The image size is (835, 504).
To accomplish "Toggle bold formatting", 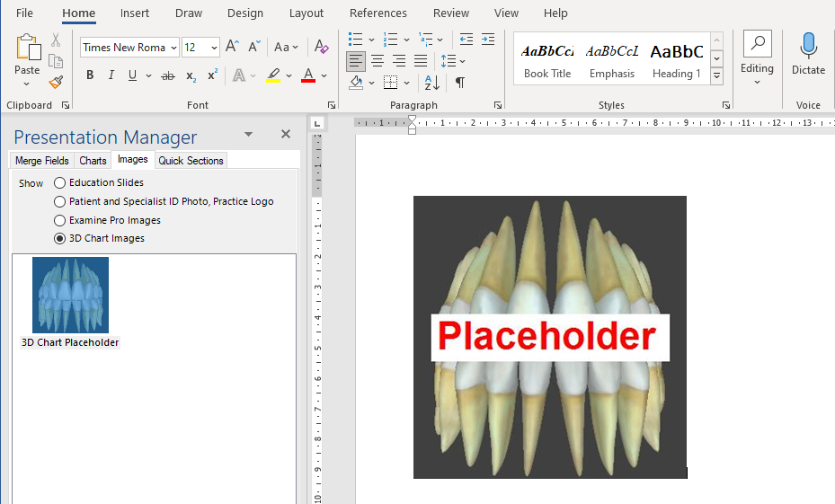I will (x=90, y=75).
